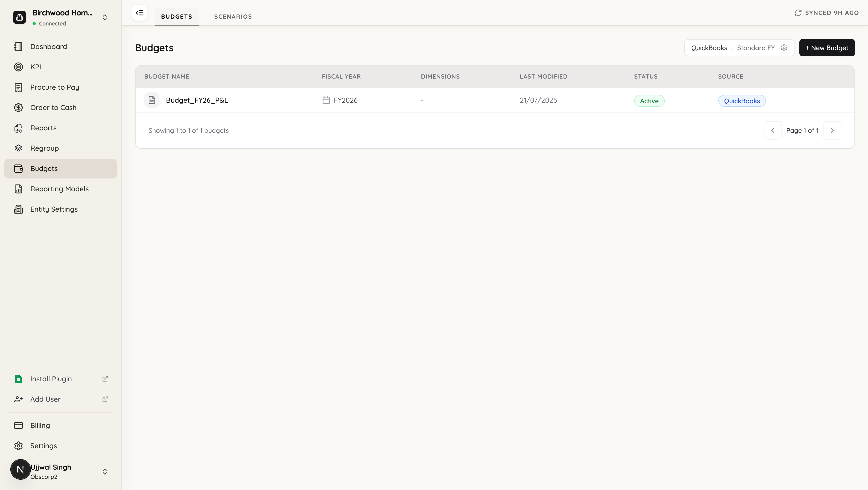Click the Connected status indicator

[49, 24]
